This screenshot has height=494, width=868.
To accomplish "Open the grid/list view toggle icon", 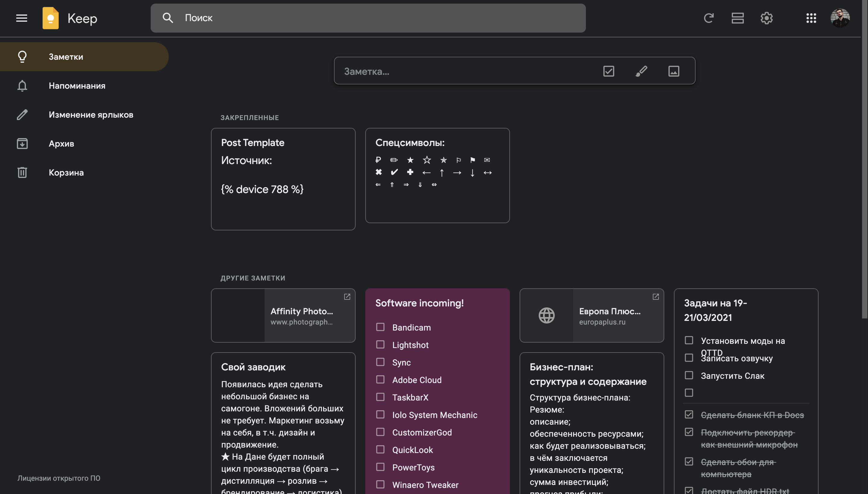I will [x=737, y=17].
